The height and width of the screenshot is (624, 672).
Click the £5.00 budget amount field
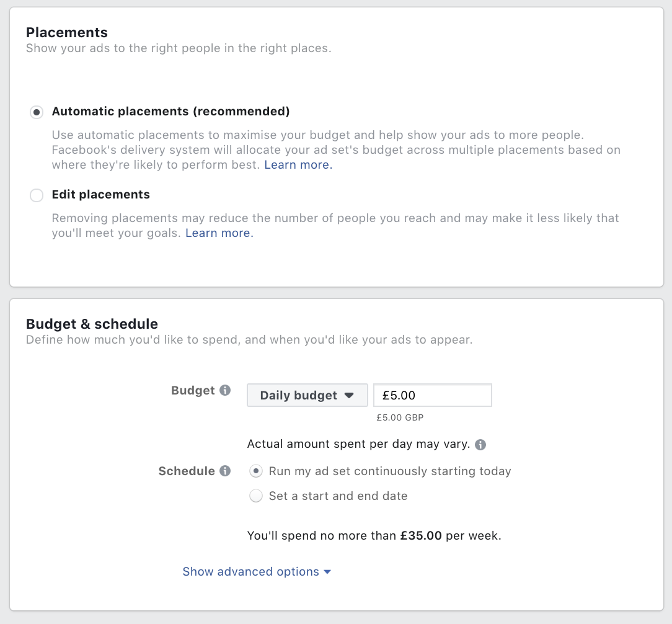(x=433, y=395)
